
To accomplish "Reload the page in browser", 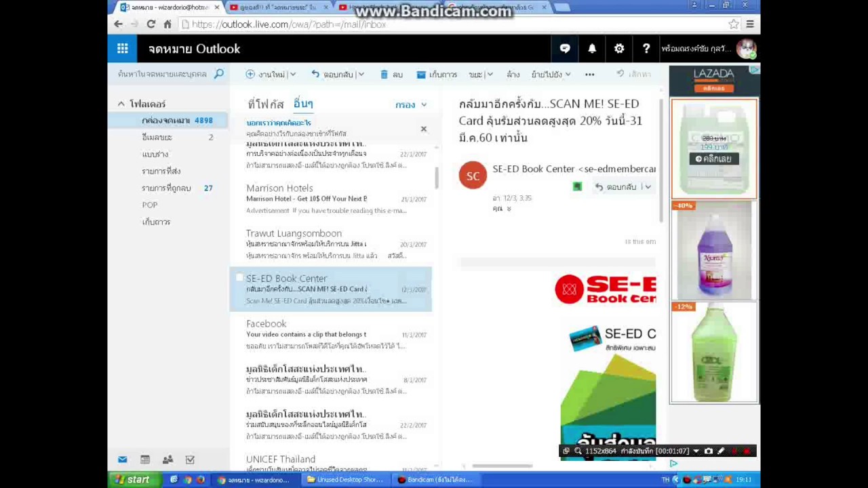I will (x=151, y=24).
